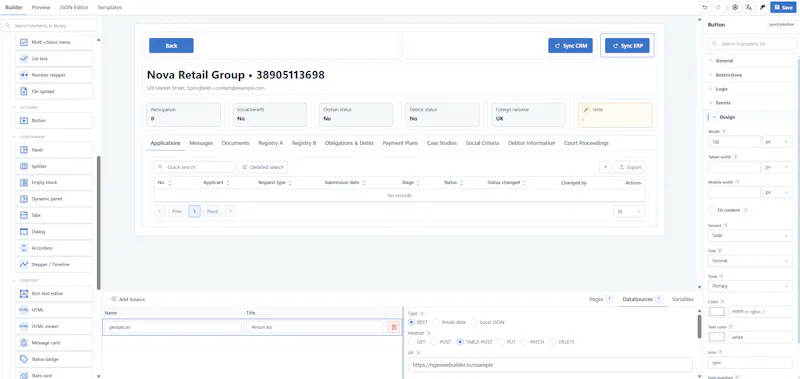This screenshot has height=379, width=800.
Task: Click the red delete icon for personList source
Action: click(x=393, y=327)
